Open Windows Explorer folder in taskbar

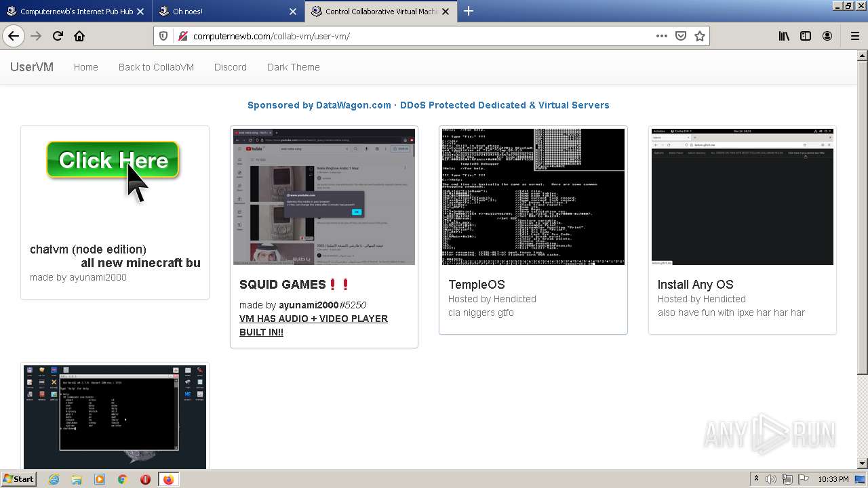[x=77, y=479]
